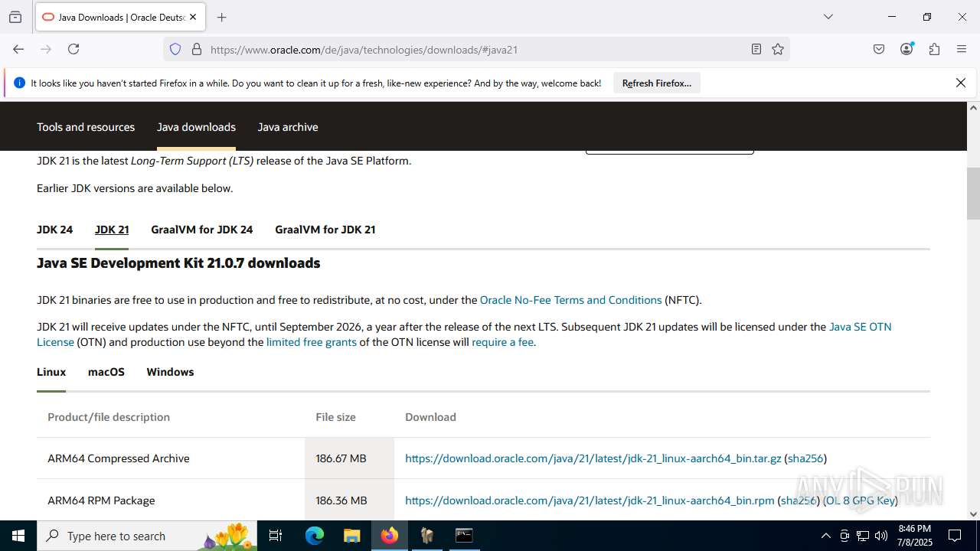Image resolution: width=980 pixels, height=551 pixels.
Task: Open Tools and resources menu item
Action: point(86,127)
